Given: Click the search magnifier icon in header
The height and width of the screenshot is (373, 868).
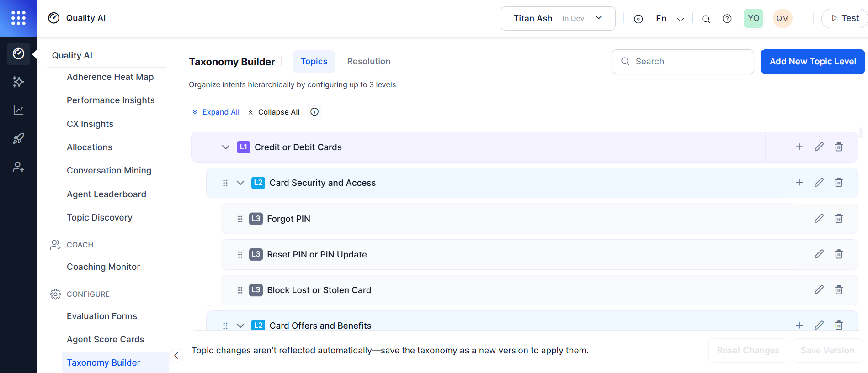Looking at the screenshot, I should click(x=706, y=19).
